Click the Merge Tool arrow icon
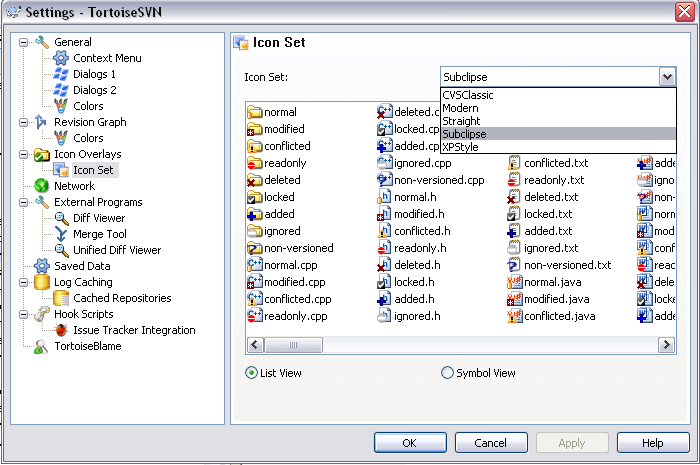The width and height of the screenshot is (700, 465). [x=61, y=234]
